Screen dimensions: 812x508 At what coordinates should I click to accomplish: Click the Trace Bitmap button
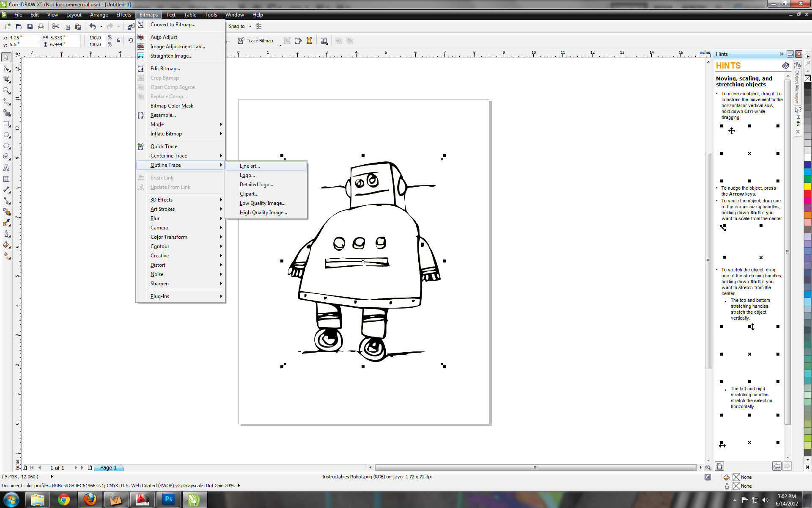click(255, 41)
